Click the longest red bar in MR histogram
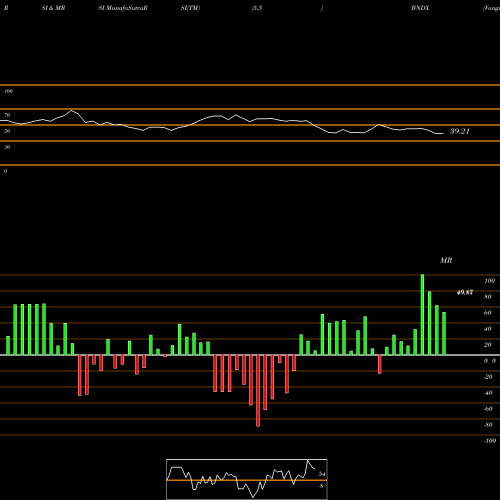 (x=258, y=391)
